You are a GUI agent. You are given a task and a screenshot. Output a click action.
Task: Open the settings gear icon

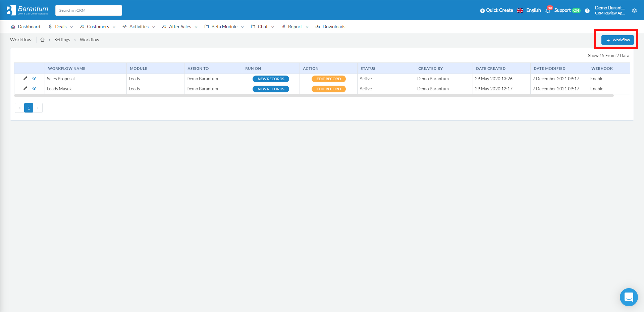click(x=634, y=11)
